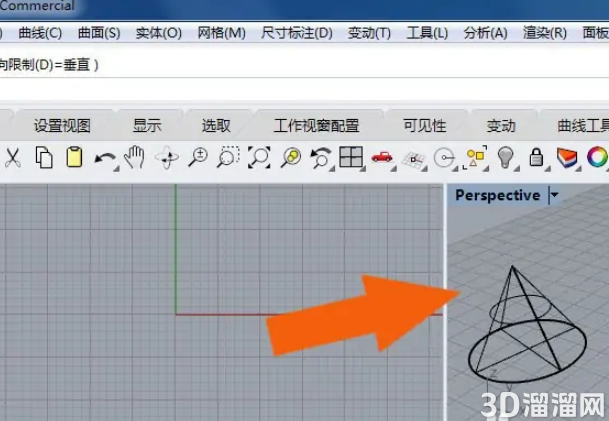The image size is (609, 421).
Task: Switch to the 变动 toolbar tab
Action: pyautogui.click(x=501, y=125)
